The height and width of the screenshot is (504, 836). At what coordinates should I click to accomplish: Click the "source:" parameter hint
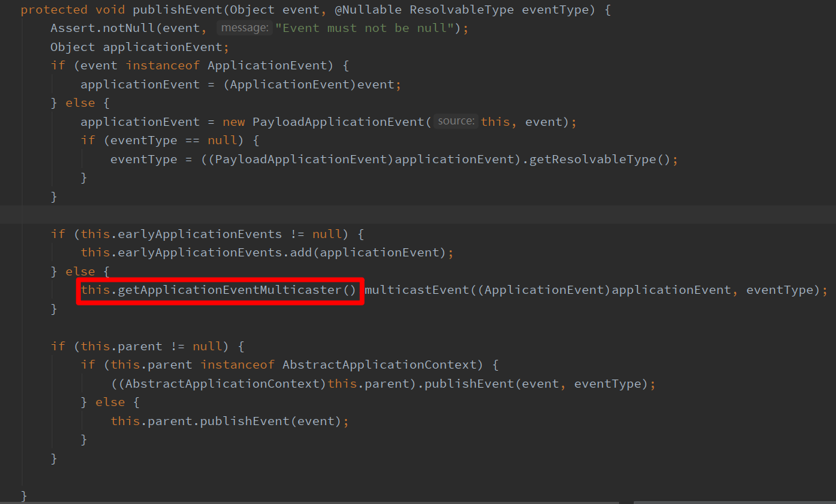pos(456,122)
